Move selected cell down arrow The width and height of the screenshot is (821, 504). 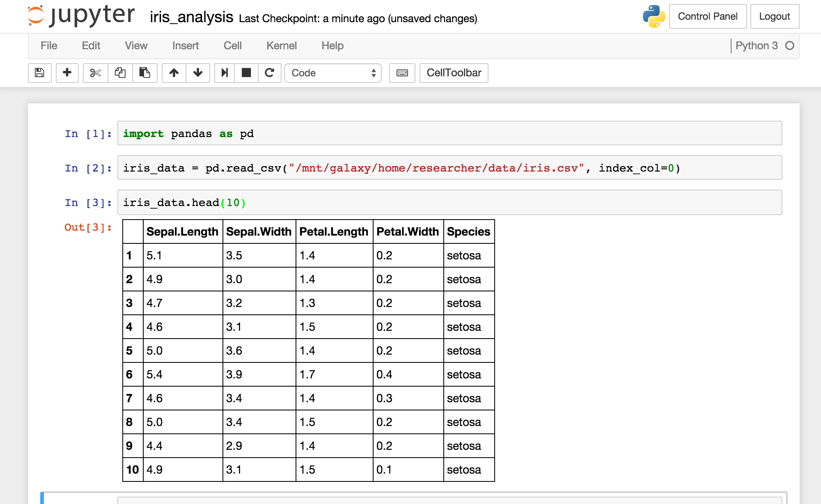(198, 73)
